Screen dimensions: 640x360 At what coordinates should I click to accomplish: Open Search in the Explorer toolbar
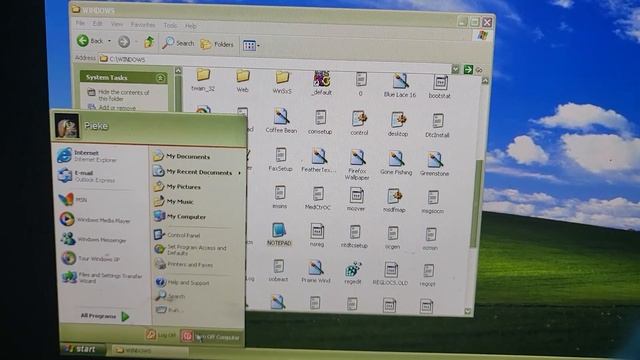click(x=178, y=43)
